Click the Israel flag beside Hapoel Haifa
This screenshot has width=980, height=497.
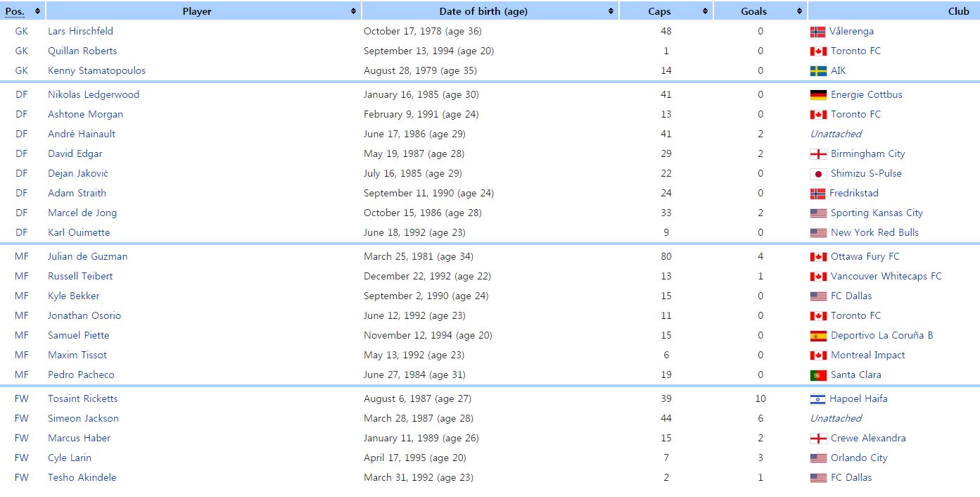pos(817,399)
